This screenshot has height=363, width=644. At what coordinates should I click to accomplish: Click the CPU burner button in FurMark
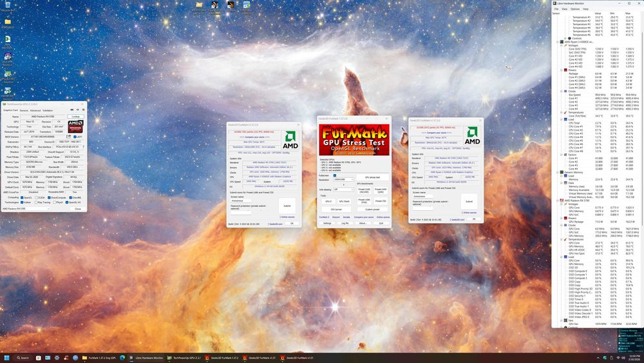click(336, 210)
